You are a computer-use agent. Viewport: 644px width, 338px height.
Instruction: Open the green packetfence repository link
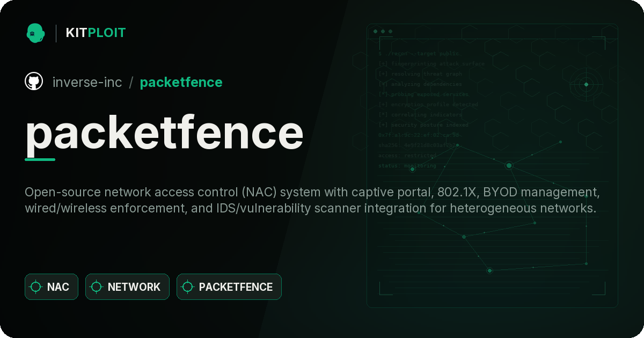click(x=181, y=82)
